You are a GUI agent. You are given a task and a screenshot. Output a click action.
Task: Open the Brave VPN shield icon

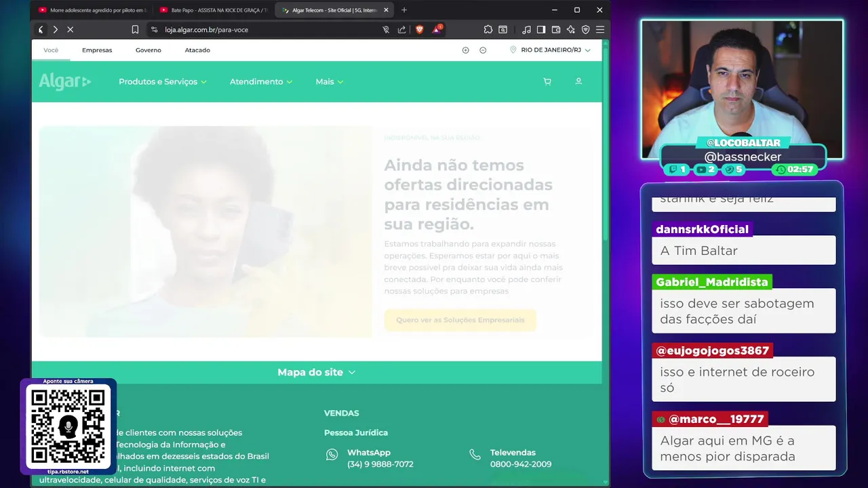click(585, 30)
